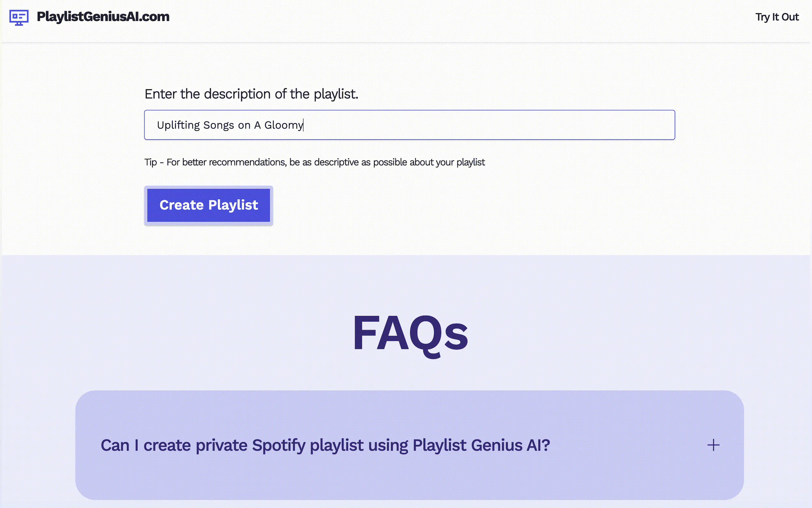Click the word "Create" on the blue button
This screenshot has width=812, height=508.
click(181, 205)
